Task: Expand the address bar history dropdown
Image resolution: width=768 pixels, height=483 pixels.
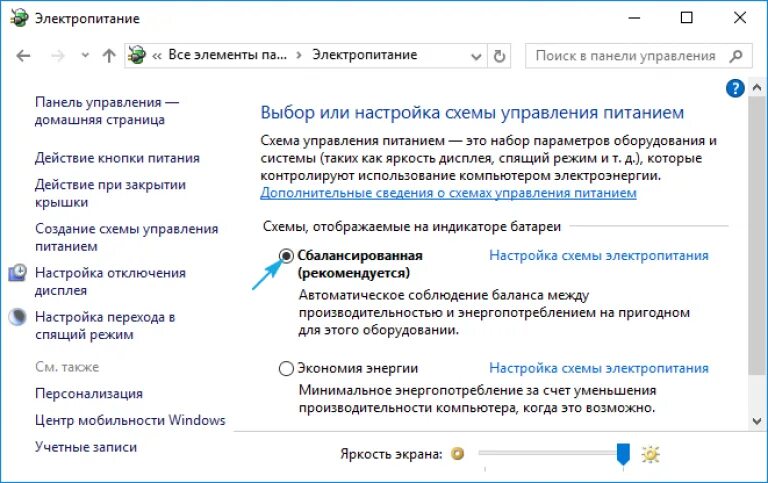Action: [x=476, y=56]
